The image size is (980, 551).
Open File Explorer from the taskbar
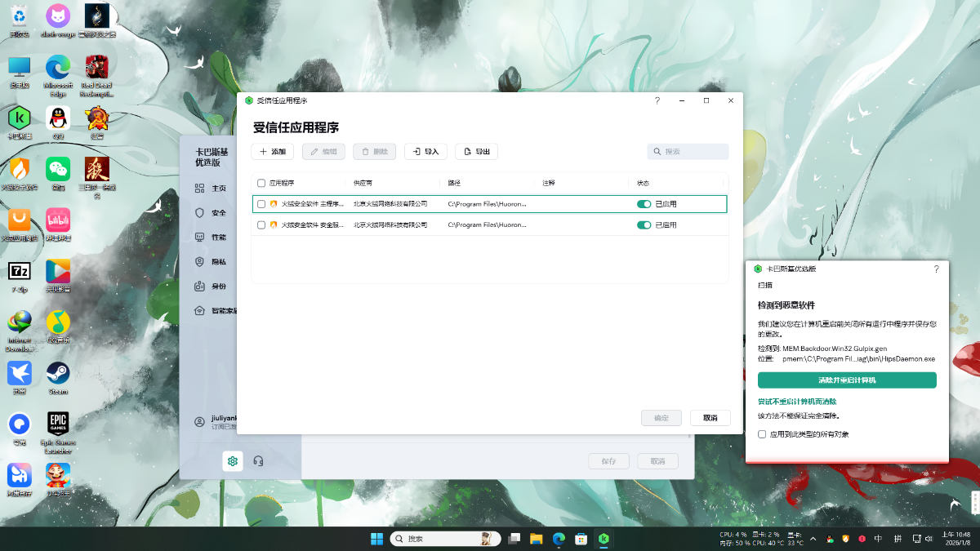[x=537, y=539]
